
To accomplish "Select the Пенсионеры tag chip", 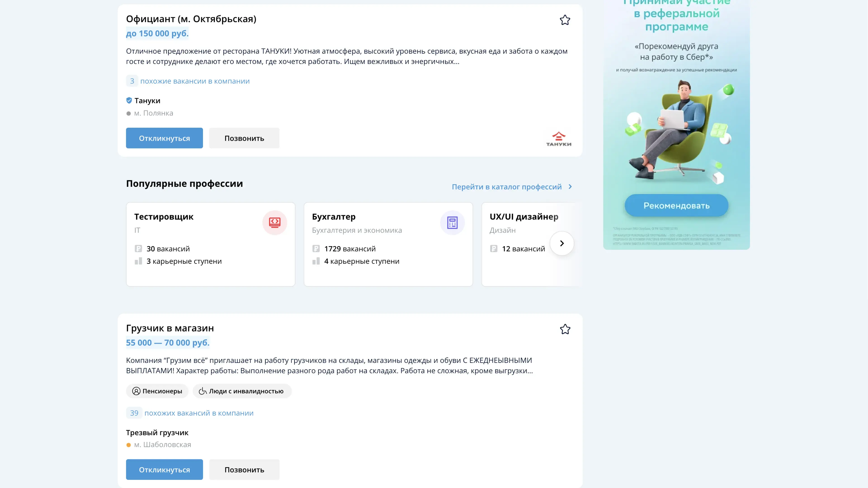I will pyautogui.click(x=157, y=391).
